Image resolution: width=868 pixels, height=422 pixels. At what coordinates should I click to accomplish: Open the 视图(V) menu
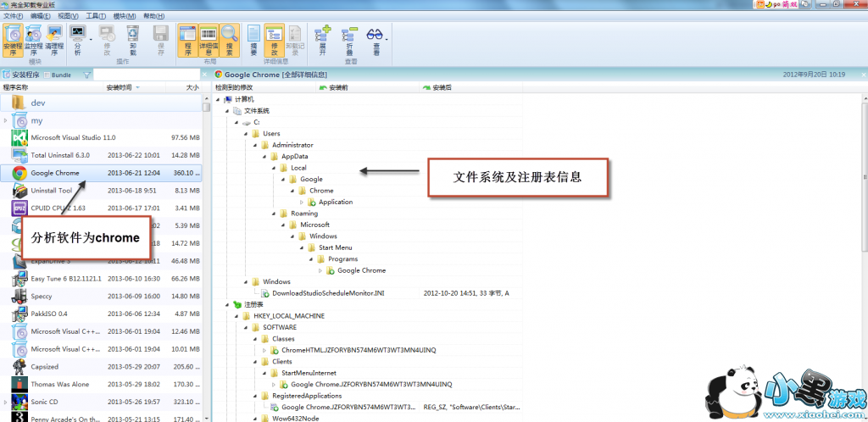(68, 15)
